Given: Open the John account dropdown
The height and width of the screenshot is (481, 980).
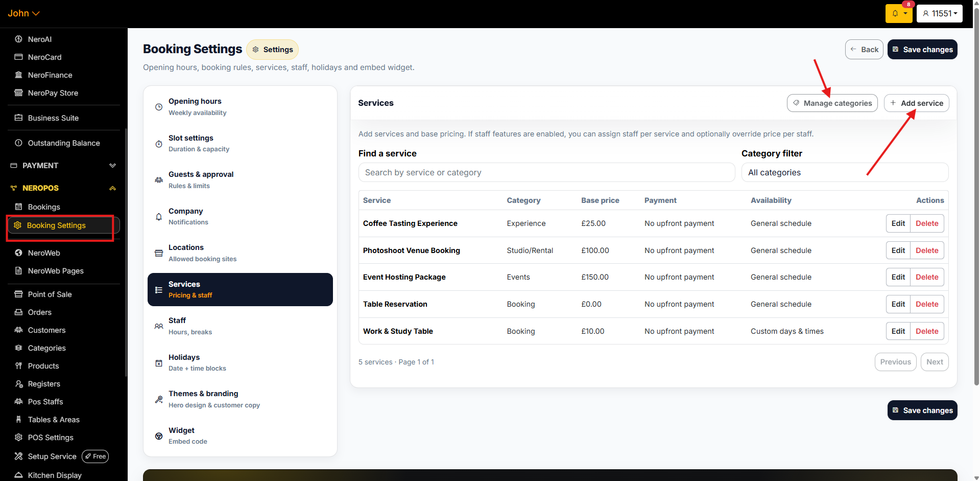Looking at the screenshot, I should (23, 13).
